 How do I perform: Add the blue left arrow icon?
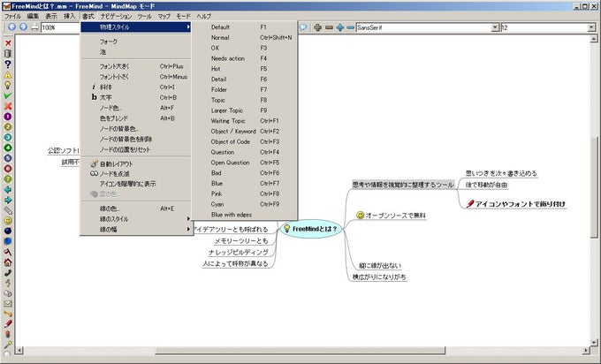click(x=8, y=189)
